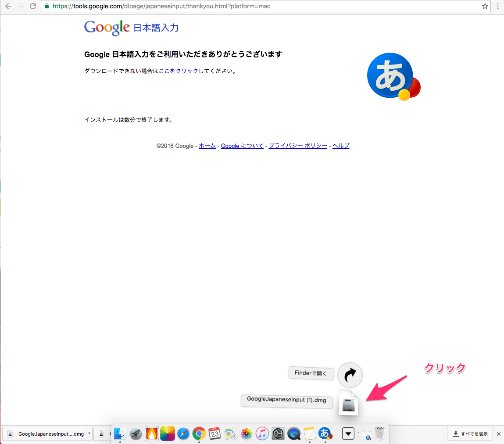
Task: Open GoogleJapaneseInput....dmg in download bar
Action: pos(47,434)
